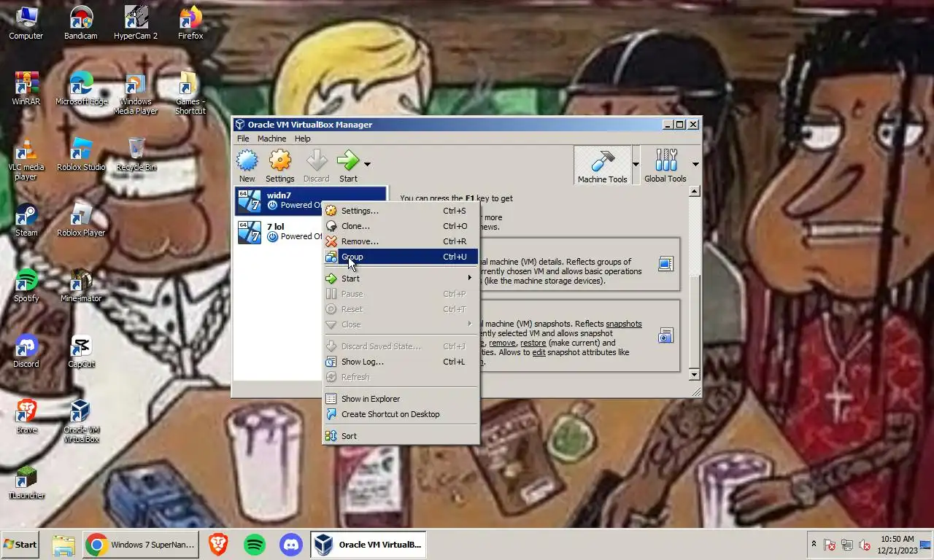Click the Details tool icon in welcome pane
Viewport: 934px width, 560px height.
665,264
